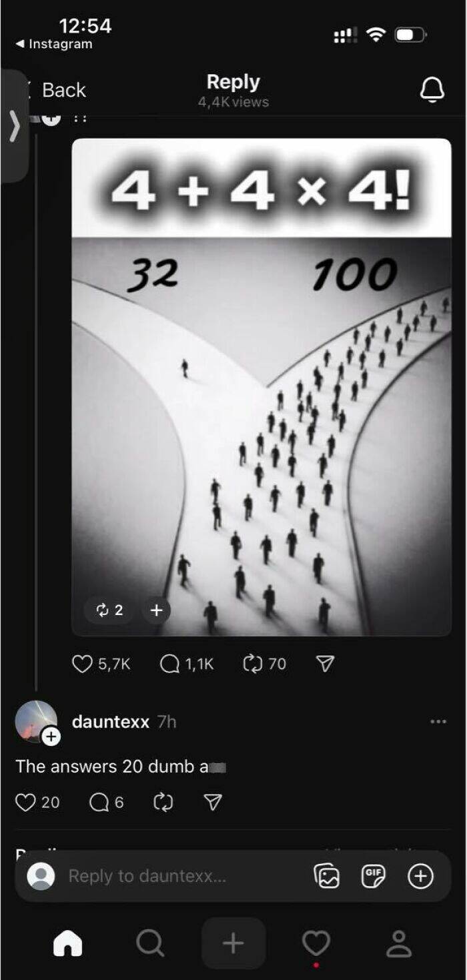
Task: Open the three-dot menu on dauntexx's reply
Action: point(438,721)
